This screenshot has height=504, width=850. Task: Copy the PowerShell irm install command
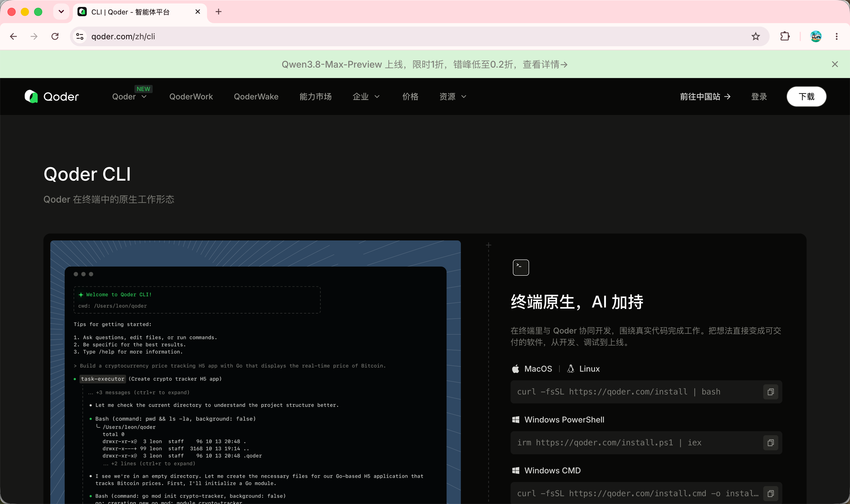point(770,443)
